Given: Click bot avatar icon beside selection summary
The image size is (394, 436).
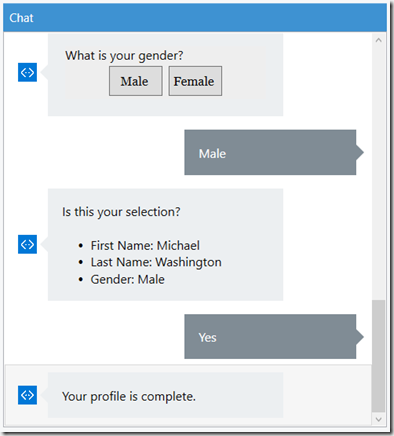Looking at the screenshot, I should click(27, 244).
